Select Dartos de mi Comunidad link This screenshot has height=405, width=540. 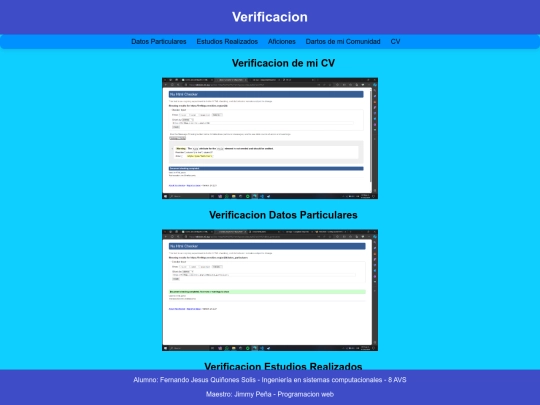pos(343,42)
